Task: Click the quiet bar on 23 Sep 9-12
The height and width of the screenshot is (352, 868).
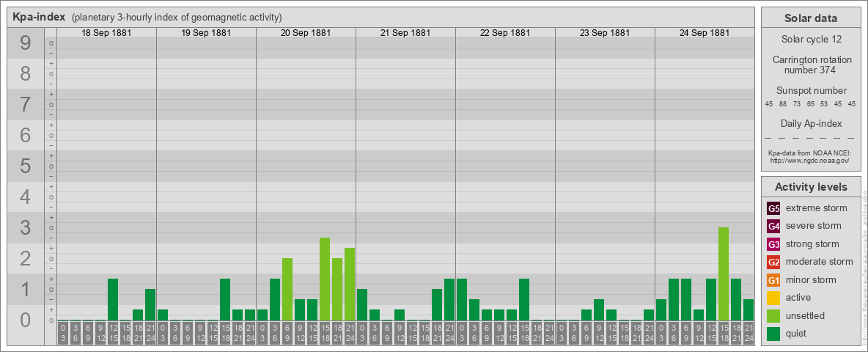Action: [x=598, y=310]
